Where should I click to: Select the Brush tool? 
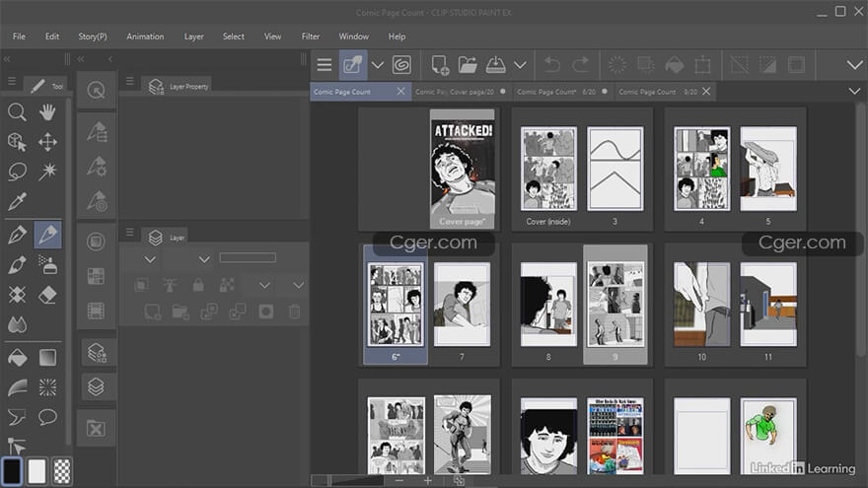click(17, 264)
